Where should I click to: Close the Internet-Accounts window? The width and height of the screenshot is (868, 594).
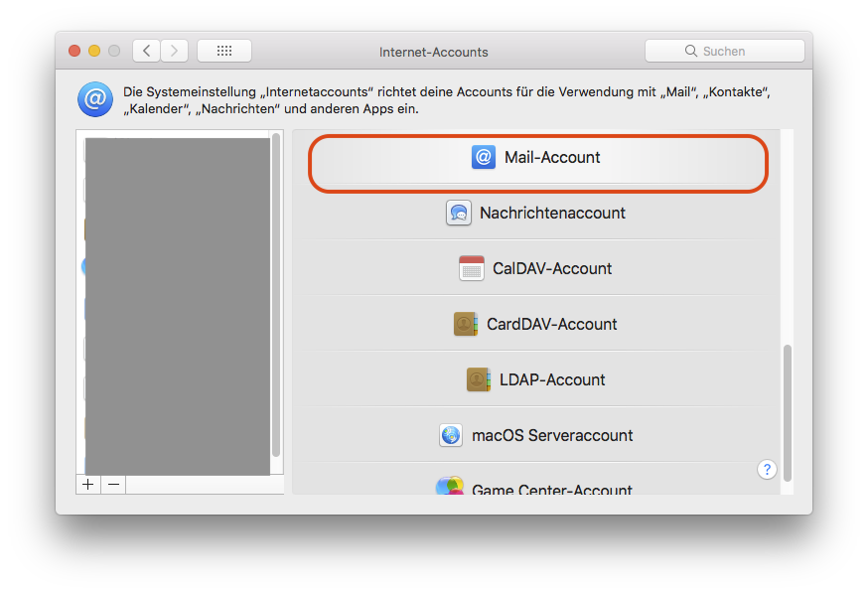[74, 51]
